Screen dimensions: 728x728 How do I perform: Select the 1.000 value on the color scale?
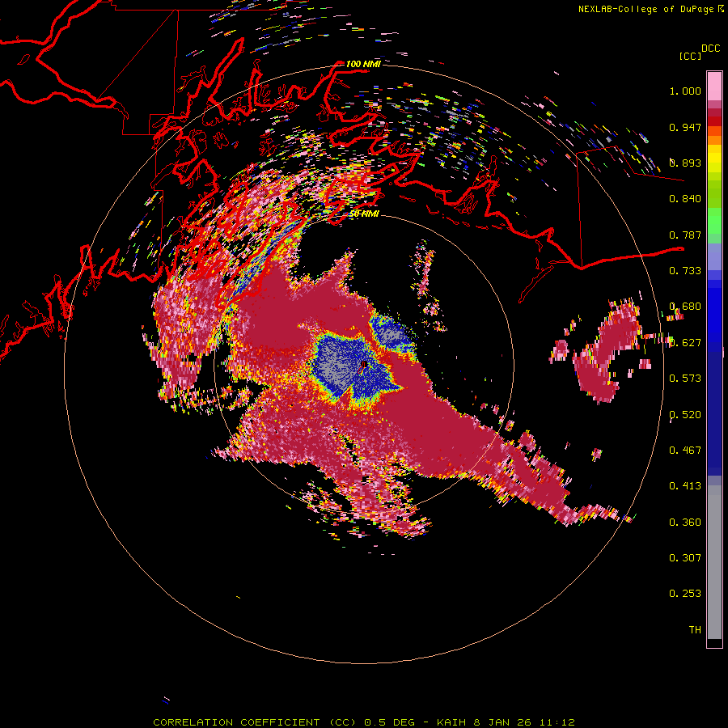coord(685,91)
